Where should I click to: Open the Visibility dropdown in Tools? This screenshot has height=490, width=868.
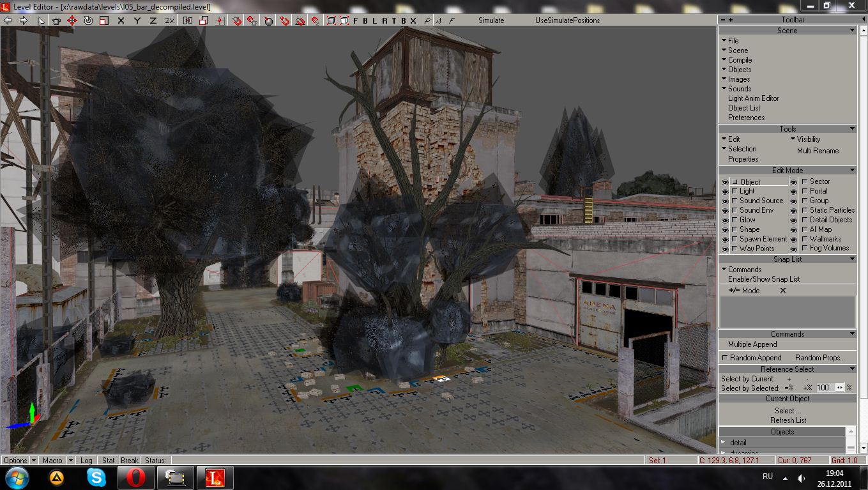click(805, 139)
